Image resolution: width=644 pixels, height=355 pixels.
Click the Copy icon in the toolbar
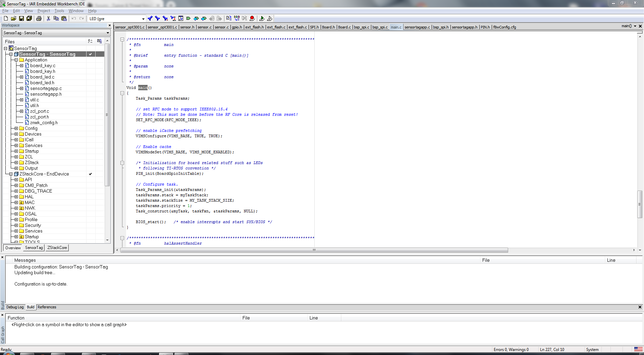[56, 18]
